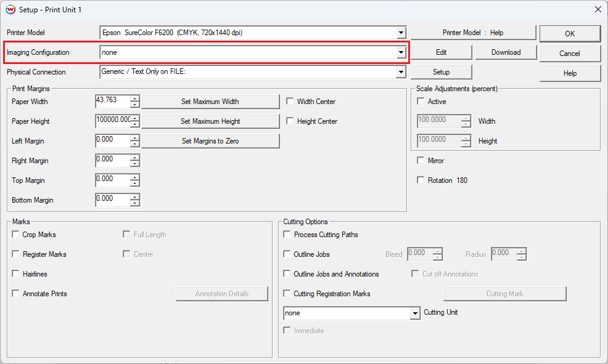Open the Cutting Unit dropdown

point(415,313)
